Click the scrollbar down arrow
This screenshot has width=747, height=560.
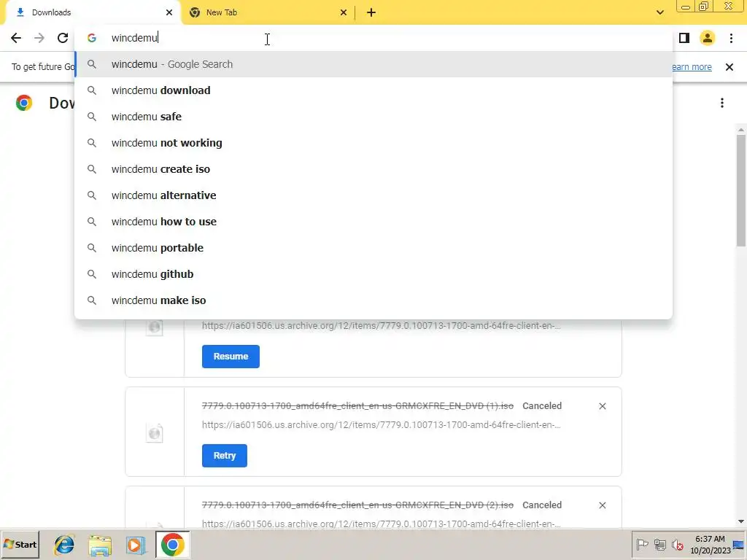pos(741,521)
